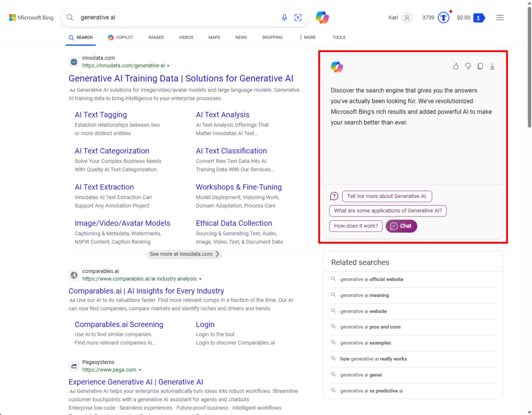The height and width of the screenshot is (415, 532).
Task: Open 'Comparables.ai | AI Insights for Every Industry'
Action: pyautogui.click(x=146, y=291)
